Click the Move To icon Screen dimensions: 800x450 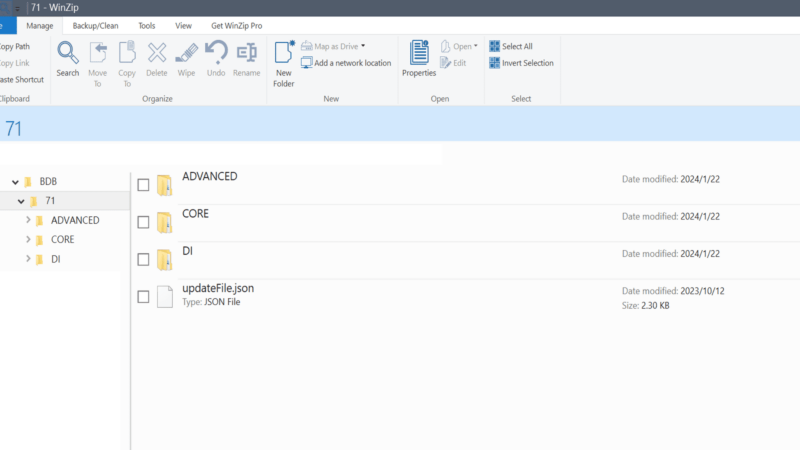tap(97, 53)
